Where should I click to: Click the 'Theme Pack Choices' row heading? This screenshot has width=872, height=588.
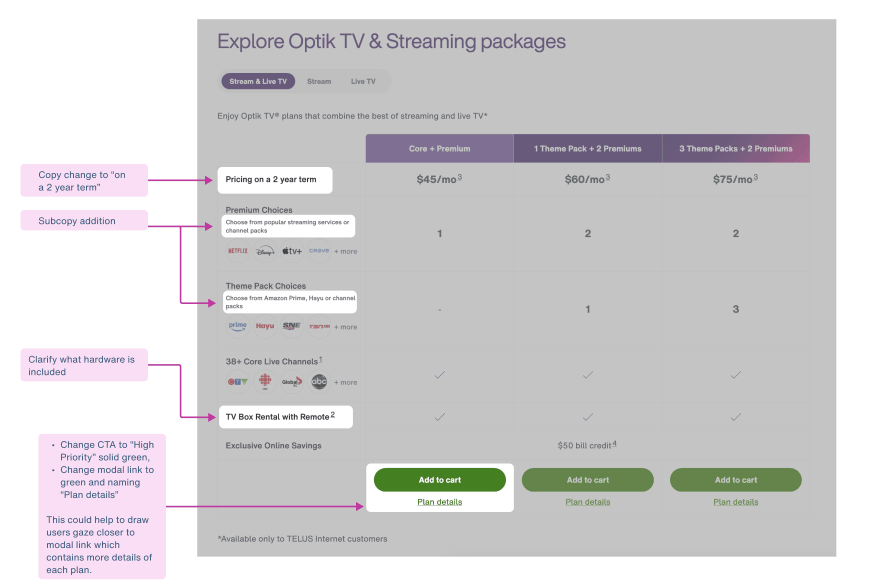point(265,286)
